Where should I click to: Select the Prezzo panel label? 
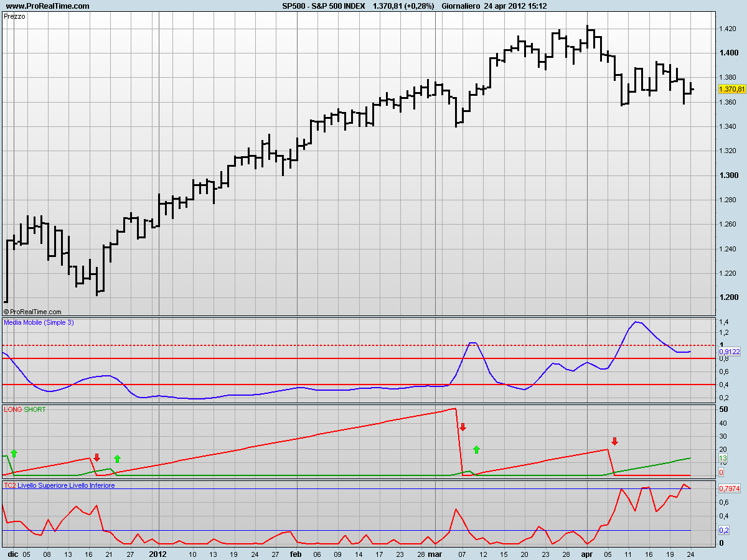14,17
